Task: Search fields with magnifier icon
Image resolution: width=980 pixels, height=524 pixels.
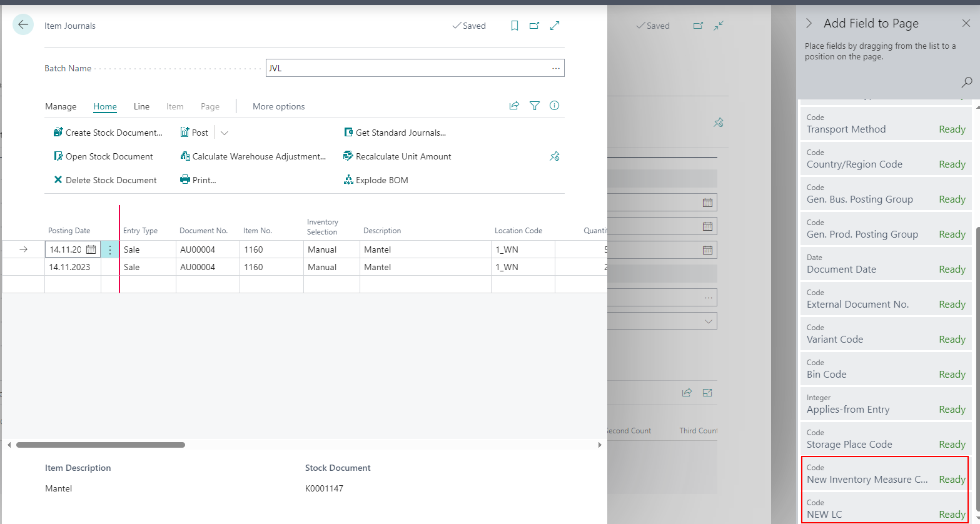Action: tap(967, 82)
